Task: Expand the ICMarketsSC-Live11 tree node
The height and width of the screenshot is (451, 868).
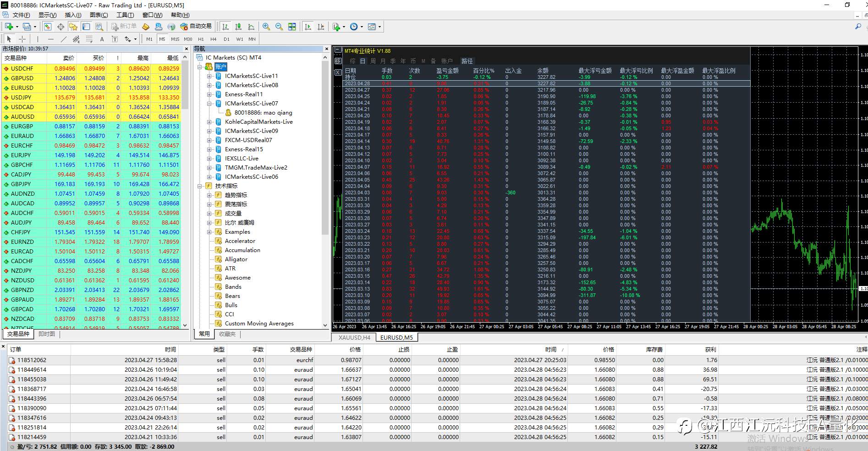Action: coord(209,76)
